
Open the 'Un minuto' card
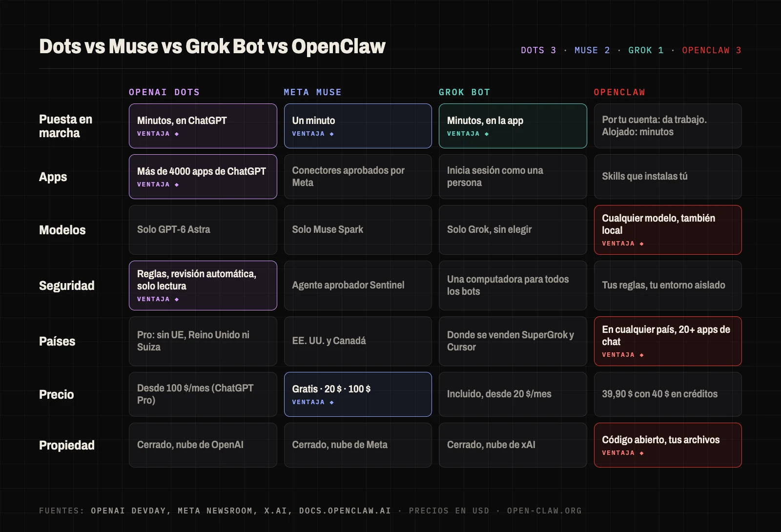[358, 126]
